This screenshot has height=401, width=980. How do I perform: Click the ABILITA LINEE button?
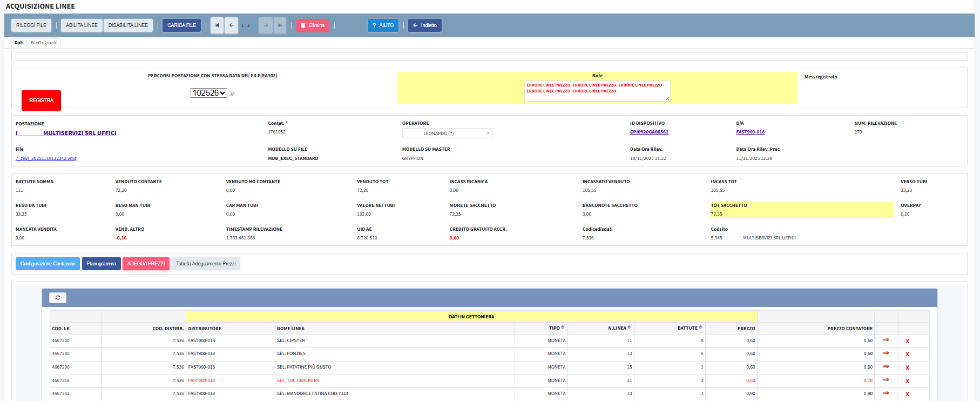82,25
